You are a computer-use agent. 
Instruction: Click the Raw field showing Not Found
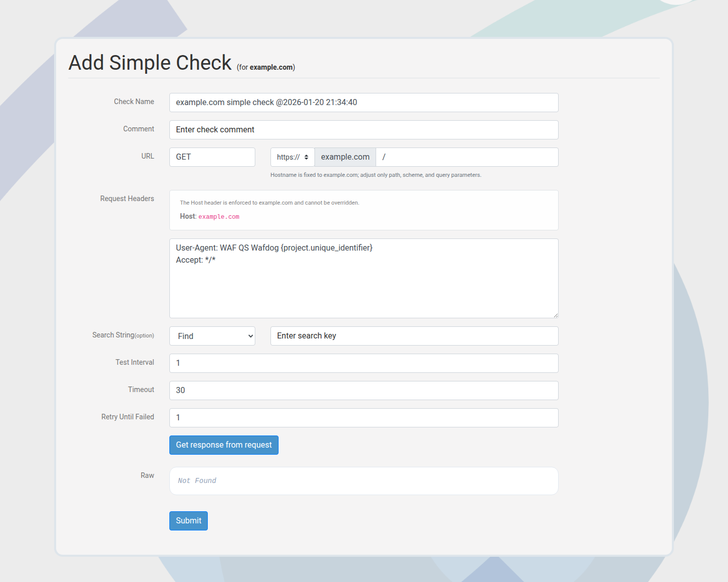point(363,480)
